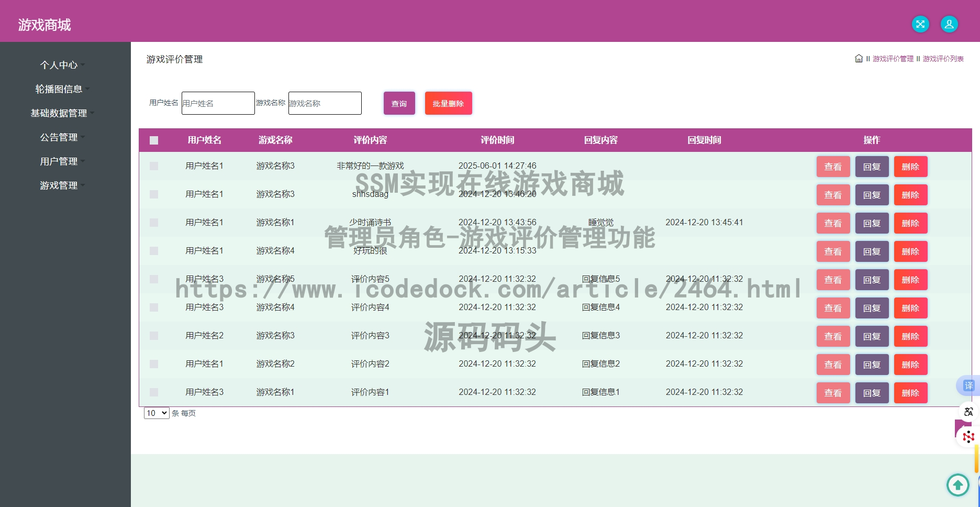Click 删除 for the 少时诵诗书 row
980x507 pixels.
910,223
